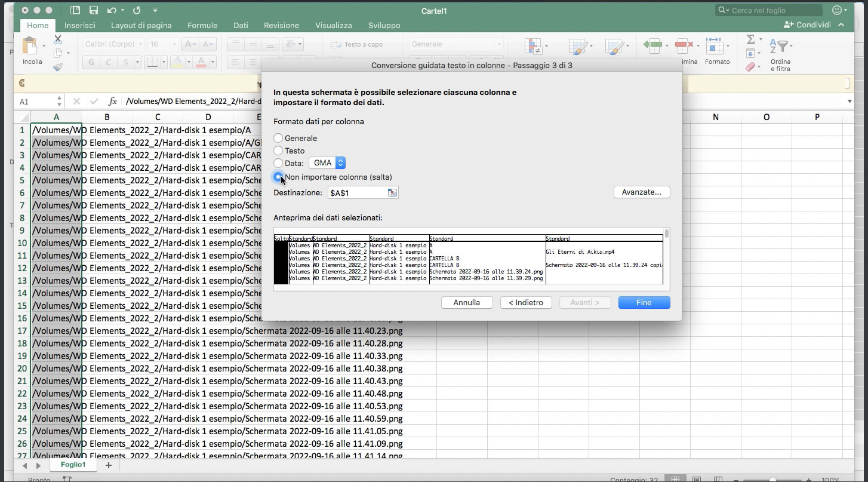Toggle bold with the G button
868x482 pixels.
(91, 62)
